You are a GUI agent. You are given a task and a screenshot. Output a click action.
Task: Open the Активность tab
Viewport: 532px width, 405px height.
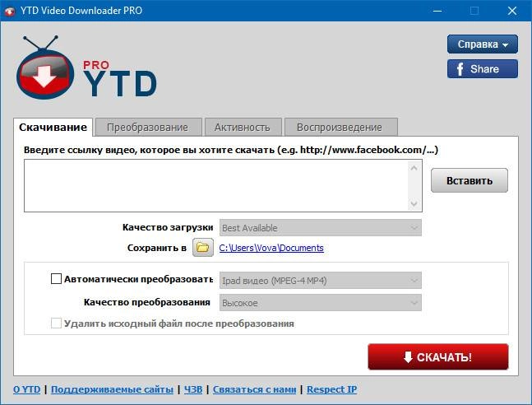coord(243,128)
